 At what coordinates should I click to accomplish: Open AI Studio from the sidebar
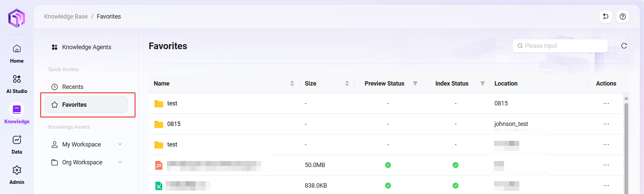[17, 84]
